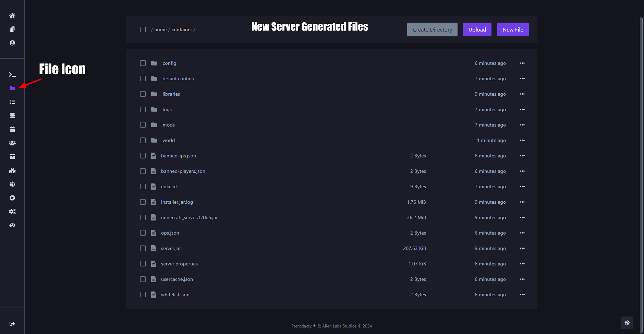The height and width of the screenshot is (334, 644).
Task: Select the usercache.json checkbox
Action: pyautogui.click(x=143, y=279)
